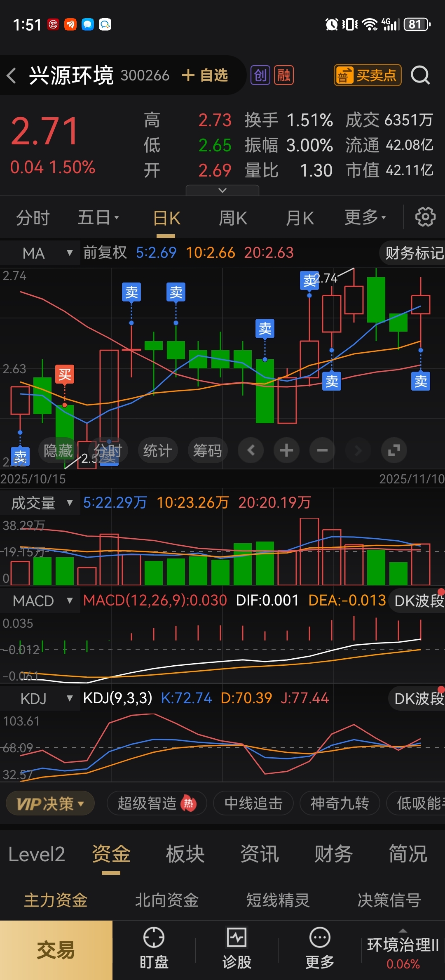The height and width of the screenshot is (980, 445).
Task: Select the 低吸能手 indicator chip
Action: click(416, 803)
